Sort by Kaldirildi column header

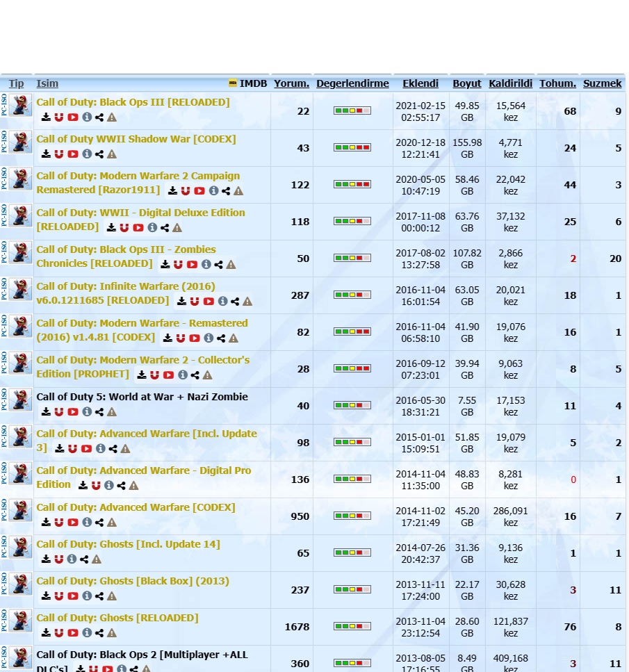click(510, 83)
